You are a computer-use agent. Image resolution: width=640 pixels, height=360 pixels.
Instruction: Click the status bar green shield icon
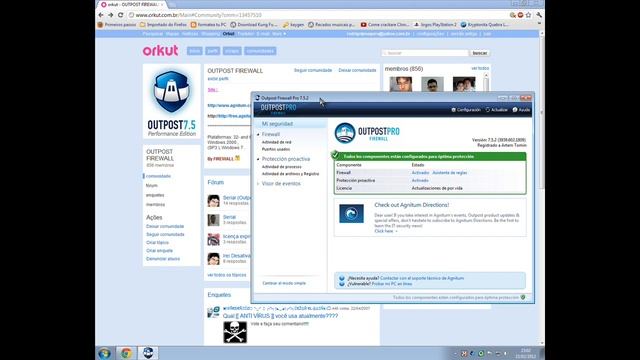coord(523,297)
